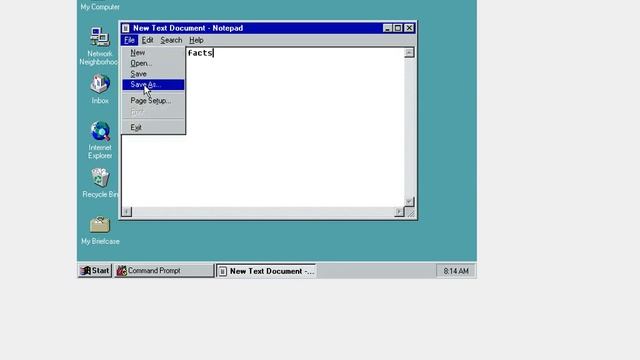Choose Save As... from the File menu
Viewport: 640px width, 360px height.
tap(153, 84)
